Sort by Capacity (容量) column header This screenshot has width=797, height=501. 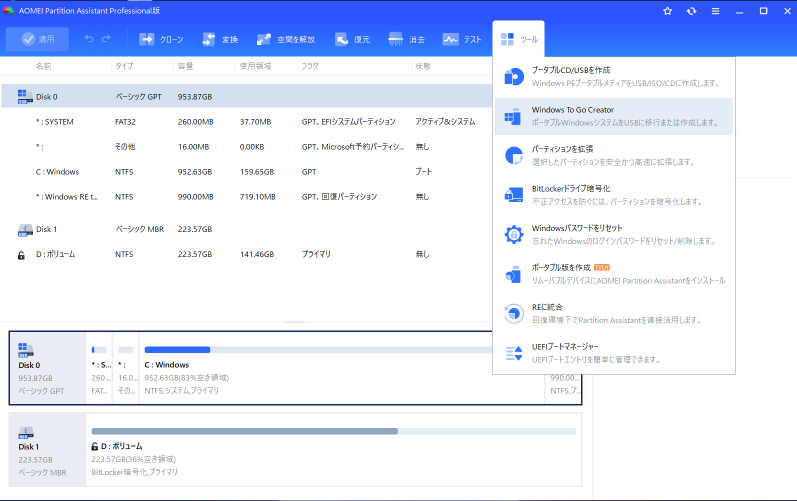[186, 66]
